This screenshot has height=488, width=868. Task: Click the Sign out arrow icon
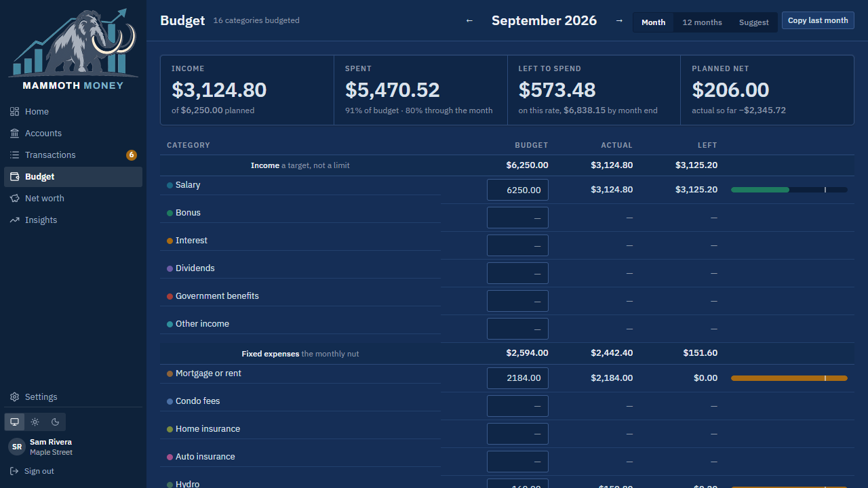pos(14,471)
